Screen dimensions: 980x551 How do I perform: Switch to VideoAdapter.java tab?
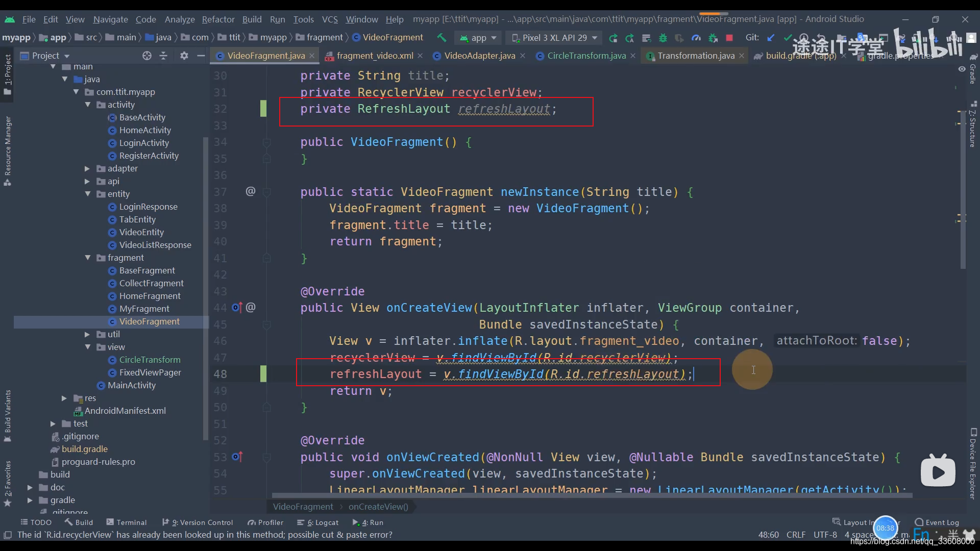point(479,56)
